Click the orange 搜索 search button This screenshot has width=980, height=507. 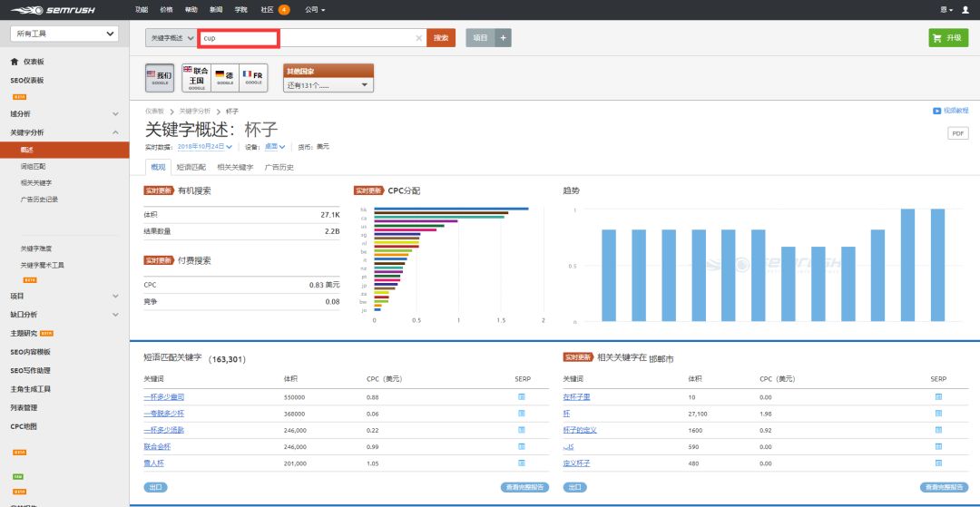click(x=441, y=38)
